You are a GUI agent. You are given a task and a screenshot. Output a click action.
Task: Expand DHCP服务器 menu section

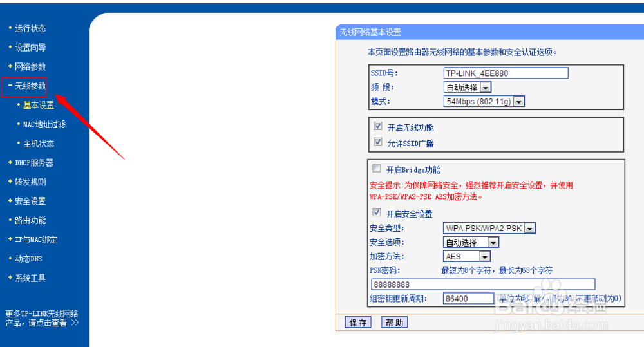34,163
